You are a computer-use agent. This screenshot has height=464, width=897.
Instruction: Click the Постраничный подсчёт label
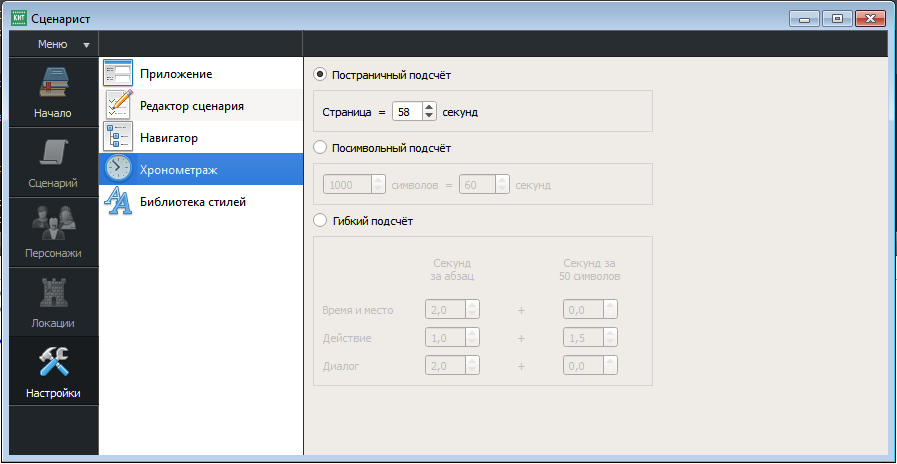tap(392, 75)
